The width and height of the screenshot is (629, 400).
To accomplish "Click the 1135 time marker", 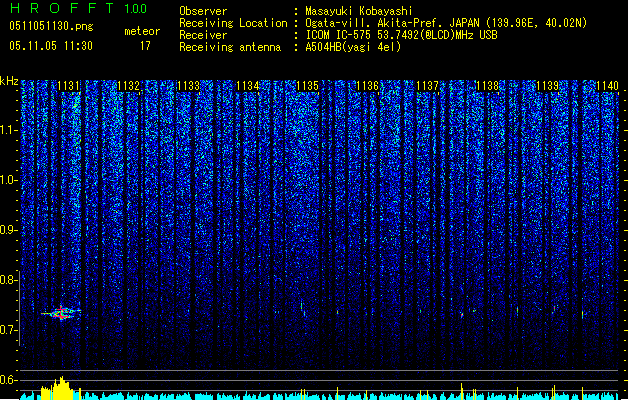I will tap(308, 86).
